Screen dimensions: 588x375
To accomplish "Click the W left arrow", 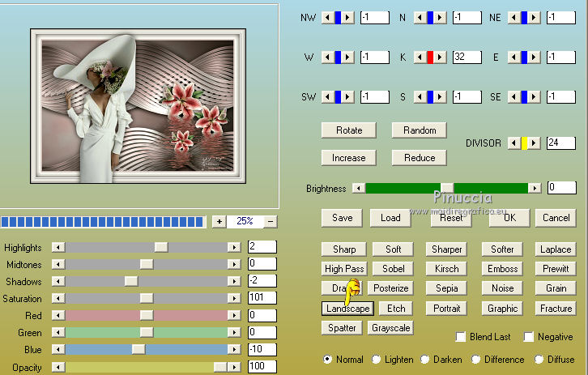I will click(x=328, y=58).
